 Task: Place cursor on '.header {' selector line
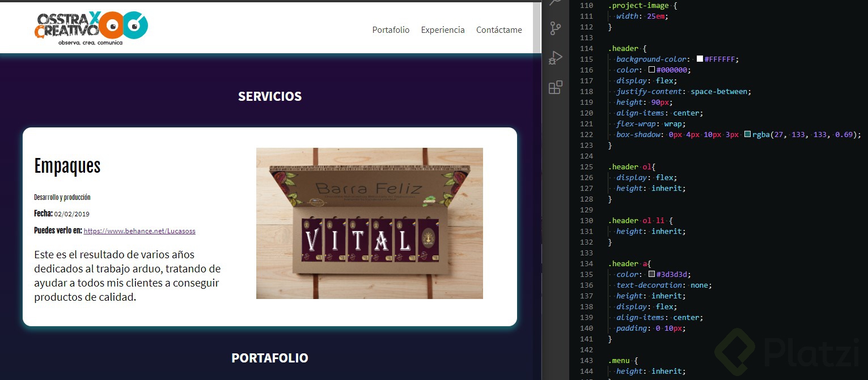pyautogui.click(x=627, y=49)
